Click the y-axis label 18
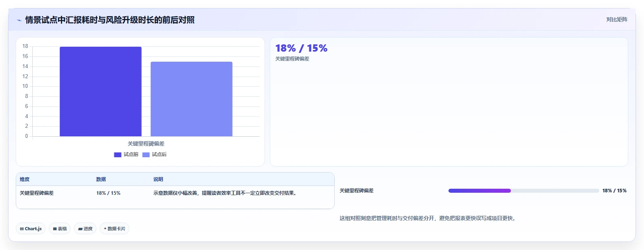 pos(25,46)
